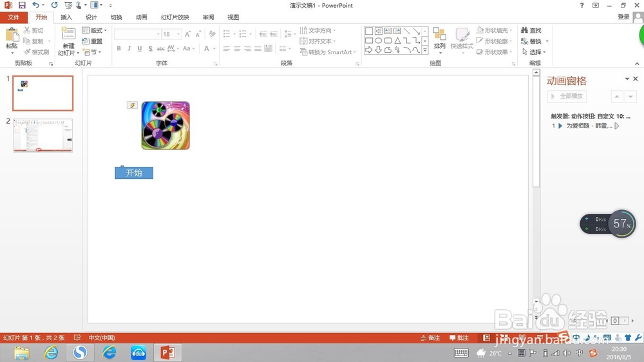Open the Baidu app from taskbar
Image resolution: width=644 pixels, height=362 pixels.
pos(138,352)
